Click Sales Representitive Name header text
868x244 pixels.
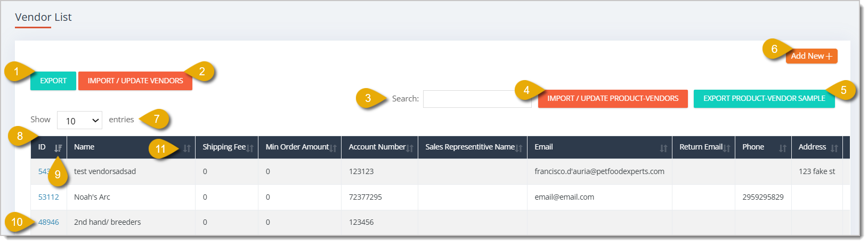[470, 147]
